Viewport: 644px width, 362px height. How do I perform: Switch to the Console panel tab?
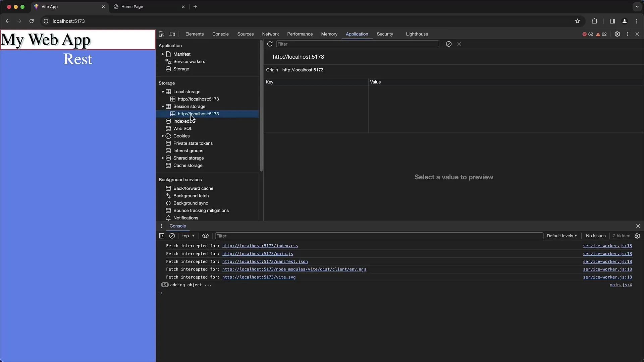coord(220,34)
